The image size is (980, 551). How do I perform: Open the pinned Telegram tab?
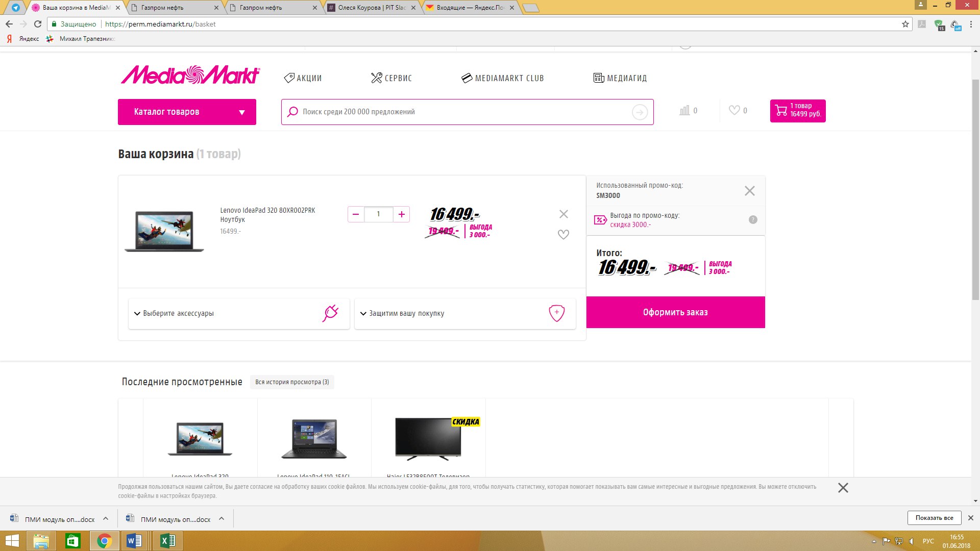click(16, 8)
